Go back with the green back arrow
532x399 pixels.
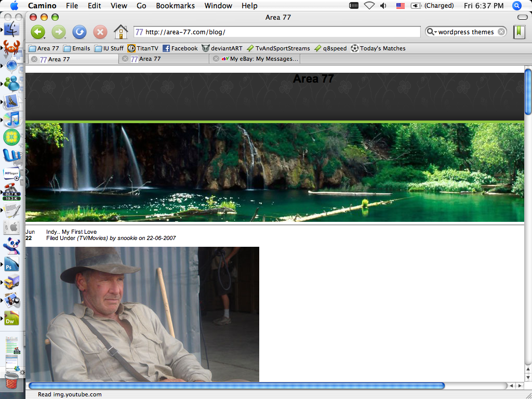click(38, 32)
